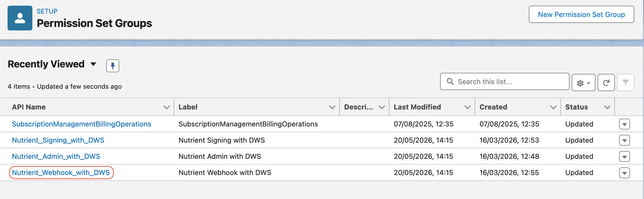The height and width of the screenshot is (199, 644).
Task: Open Nutrient_Webhook_with_DWS link
Action: coord(61,173)
